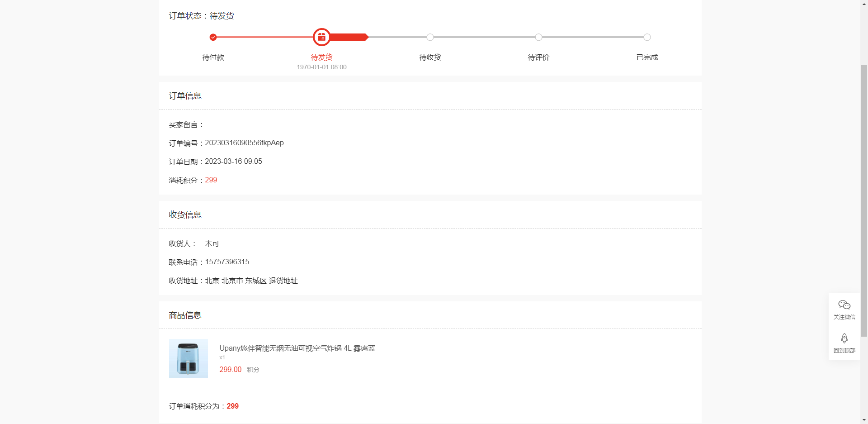Click the 待收货 step circle
The width and height of the screenshot is (868, 424).
[x=430, y=37]
